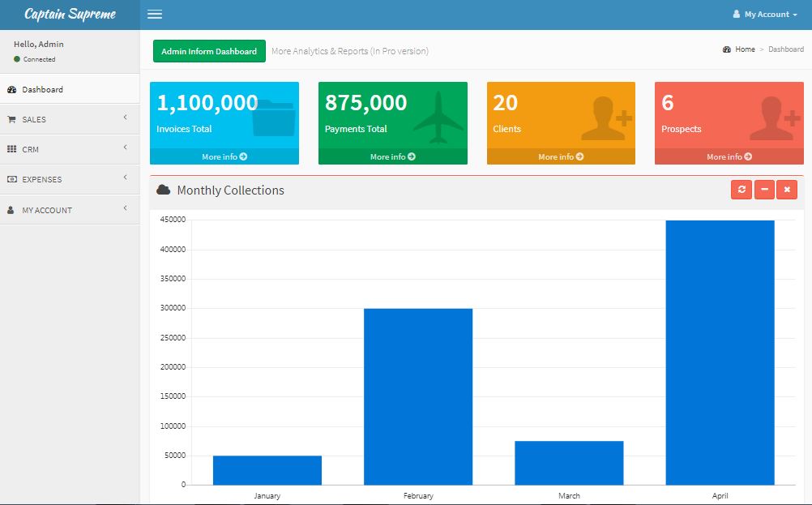Click the cloud icon beside Monthly Collections
The image size is (812, 505).
pyautogui.click(x=163, y=190)
